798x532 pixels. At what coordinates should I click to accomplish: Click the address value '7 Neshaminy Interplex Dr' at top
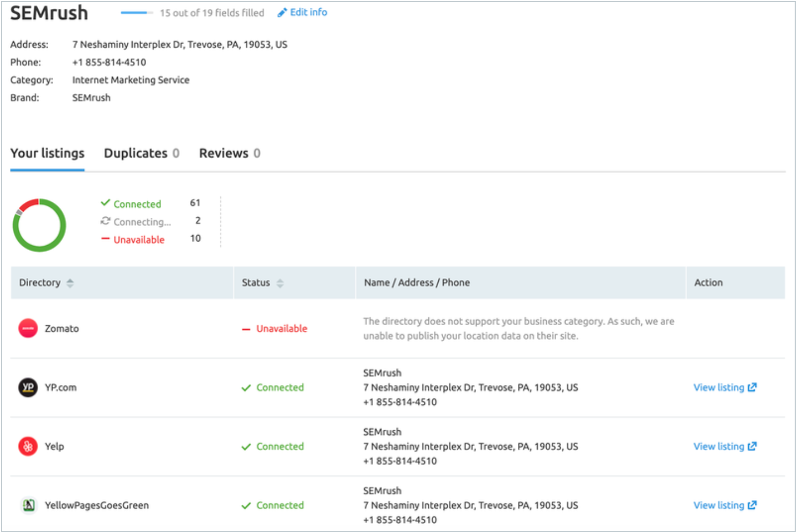pyautogui.click(x=180, y=44)
